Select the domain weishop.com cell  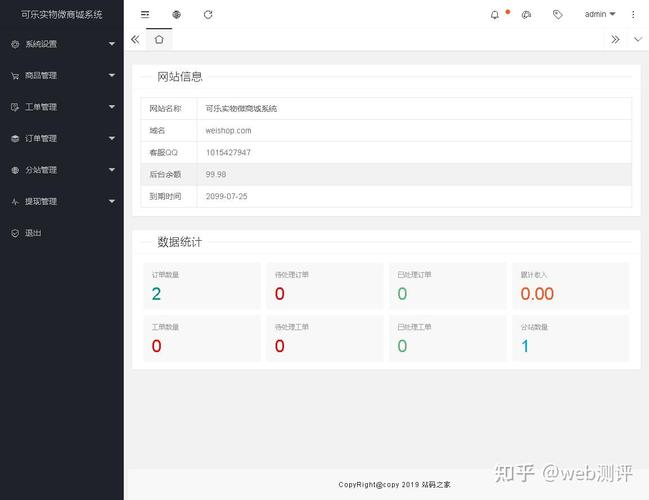(414, 130)
